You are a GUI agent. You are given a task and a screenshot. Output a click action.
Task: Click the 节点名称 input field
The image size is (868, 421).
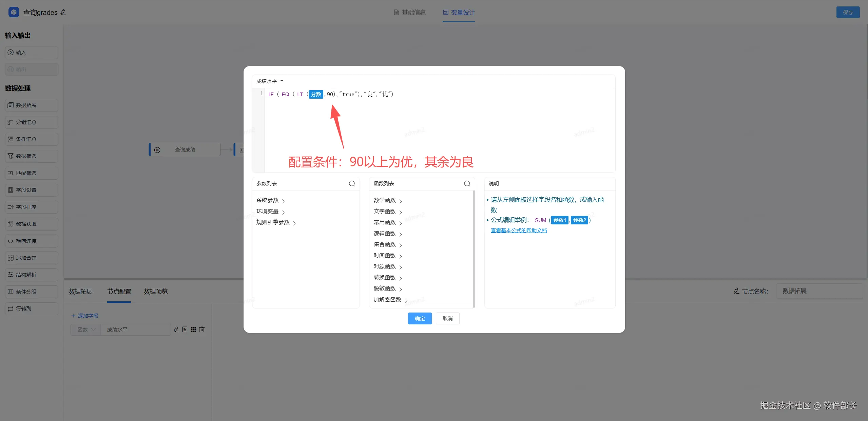pos(819,291)
